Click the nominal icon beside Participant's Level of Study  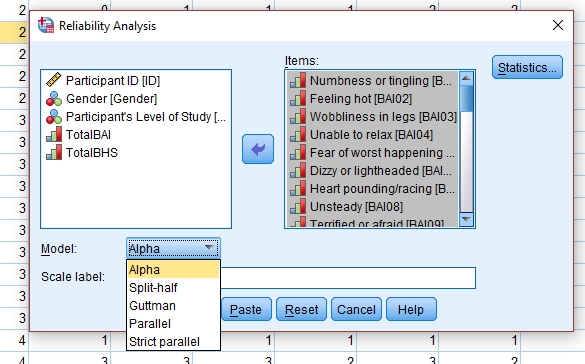point(54,116)
